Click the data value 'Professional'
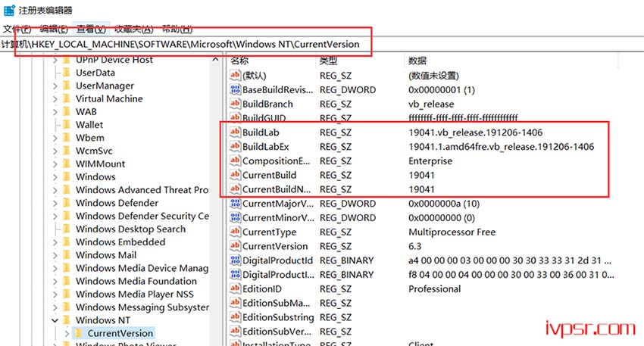This screenshot has width=644, height=346. click(435, 289)
